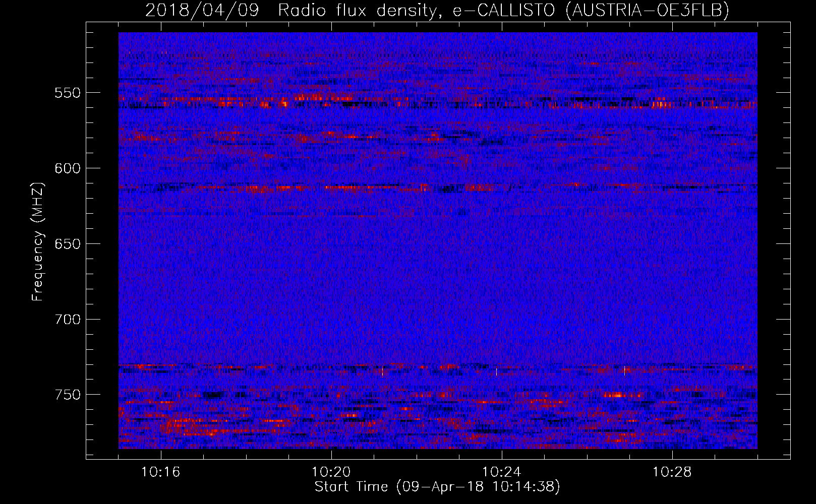Select the 'Frequency (MHZ)' axis label
This screenshot has height=504, width=816.
[38, 241]
